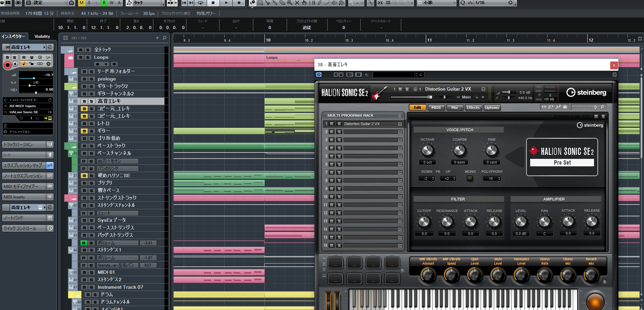Viewport: 644px width, 310px height.
Task: Toggle global Read automation R button in toolbar
Action: (x=104, y=3)
